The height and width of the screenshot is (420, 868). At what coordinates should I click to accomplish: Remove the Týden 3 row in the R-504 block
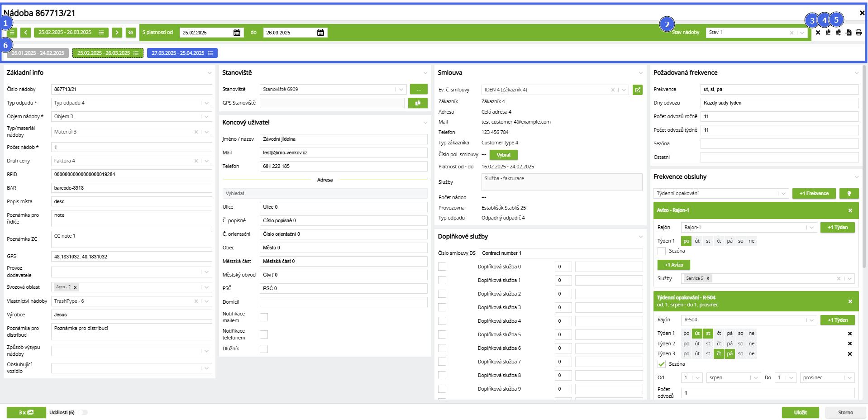[x=850, y=354]
